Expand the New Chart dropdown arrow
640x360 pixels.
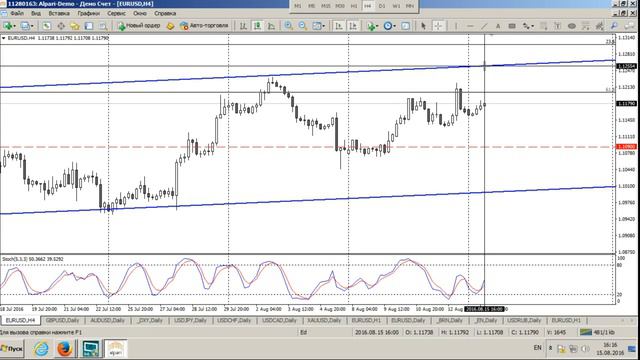pos(14,26)
